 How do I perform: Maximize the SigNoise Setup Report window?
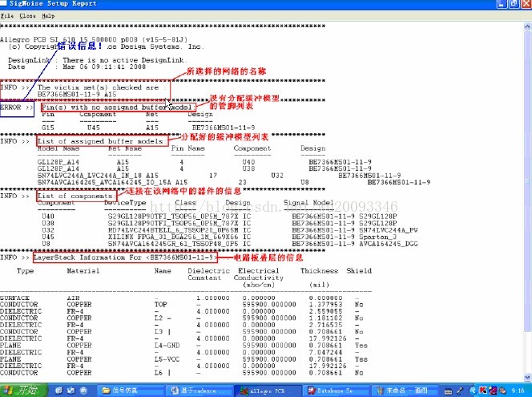pyautogui.click(x=514, y=4)
